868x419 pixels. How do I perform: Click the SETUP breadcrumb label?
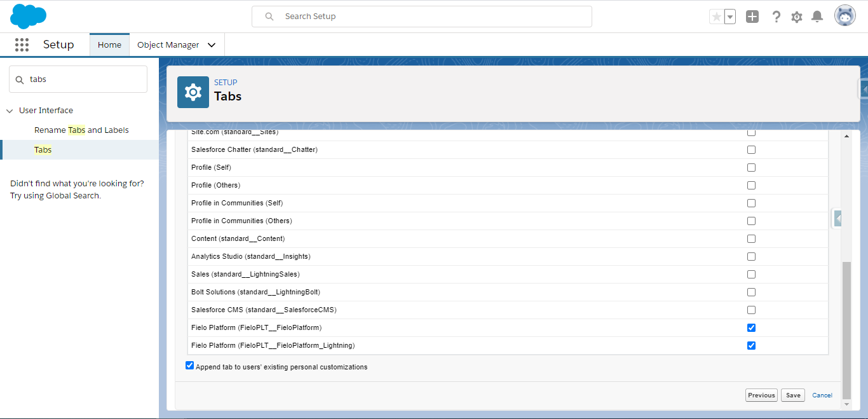tap(226, 83)
